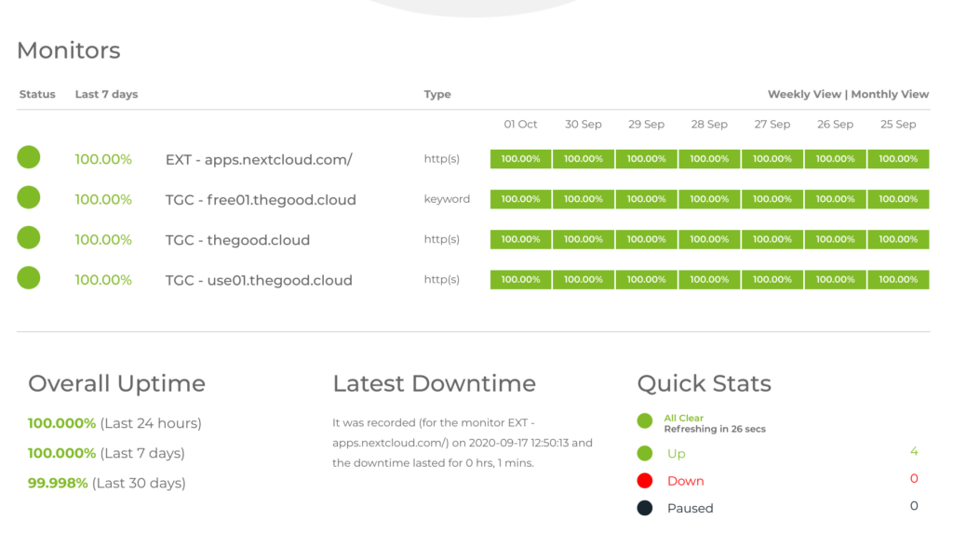Click the Type column header
The width and height of the screenshot is (953, 560).
[x=437, y=94]
